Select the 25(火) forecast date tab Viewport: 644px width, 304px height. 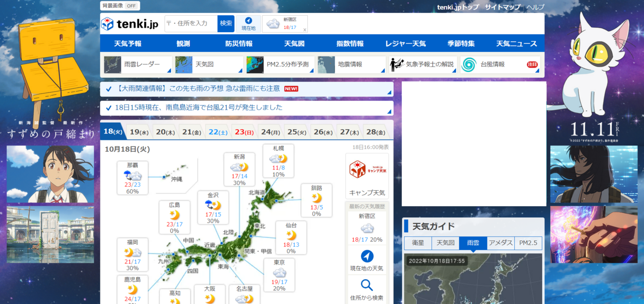coord(297,132)
